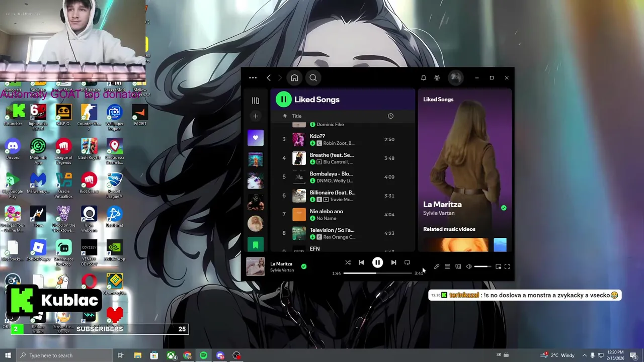Pause playback in bottom player bar
Viewport: 644px width, 362px height.
coord(377,262)
